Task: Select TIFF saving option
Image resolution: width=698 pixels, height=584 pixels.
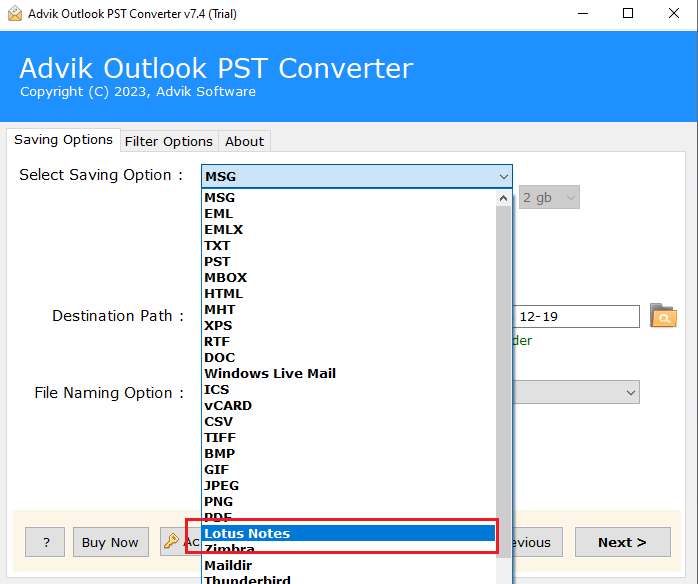Action: (349, 438)
